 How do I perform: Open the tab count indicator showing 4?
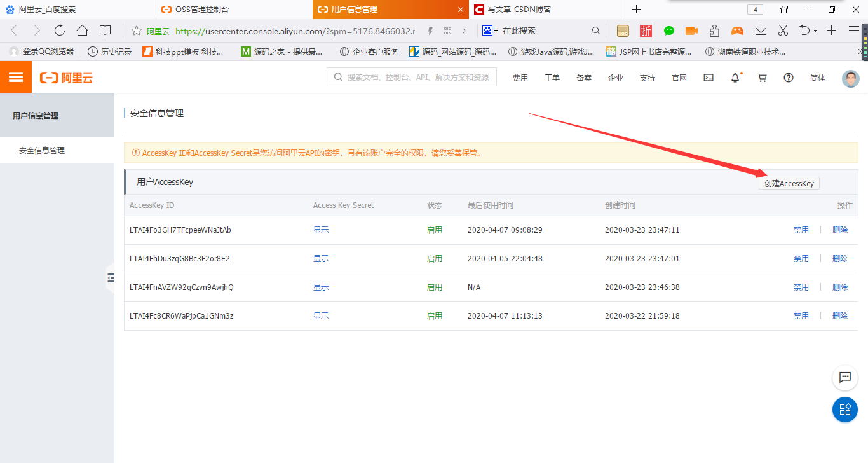point(755,10)
